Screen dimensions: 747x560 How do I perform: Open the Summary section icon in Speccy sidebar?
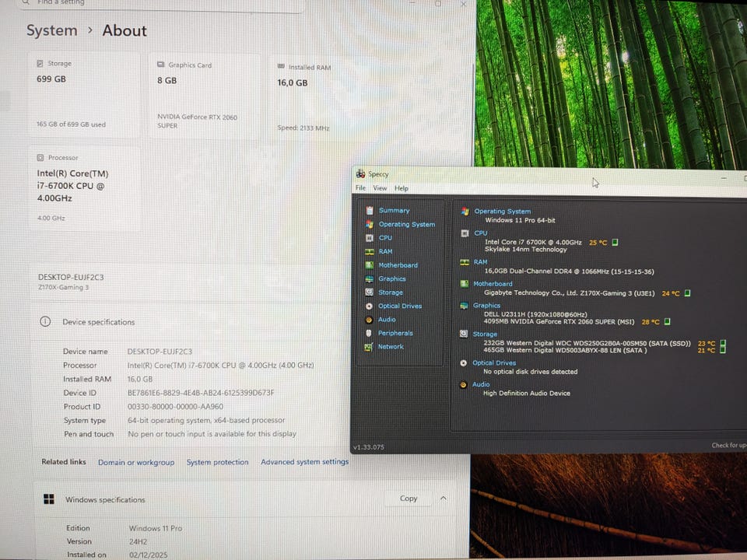pos(370,211)
